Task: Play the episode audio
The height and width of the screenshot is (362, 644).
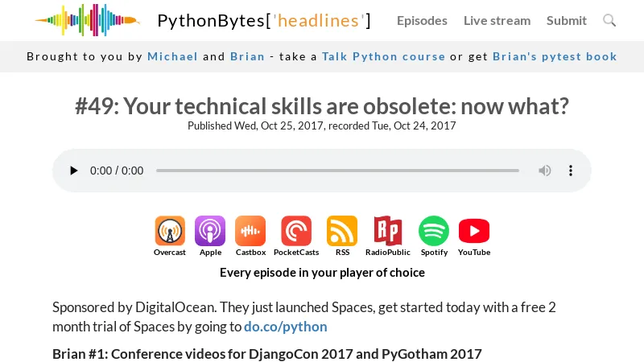Action: [74, 171]
